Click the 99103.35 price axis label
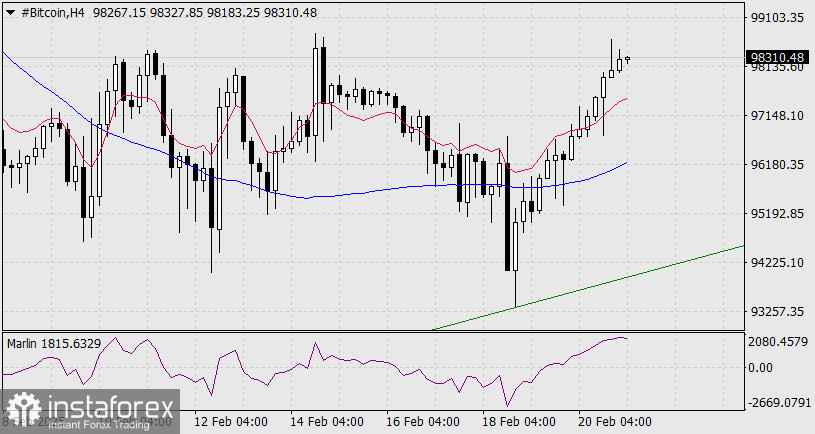The height and width of the screenshot is (434, 815). [x=778, y=18]
